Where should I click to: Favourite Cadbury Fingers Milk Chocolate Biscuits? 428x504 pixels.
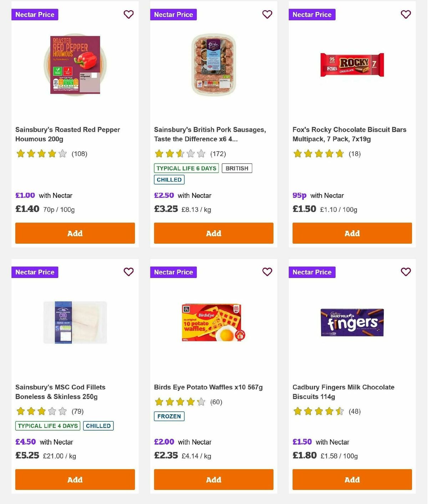tap(405, 272)
